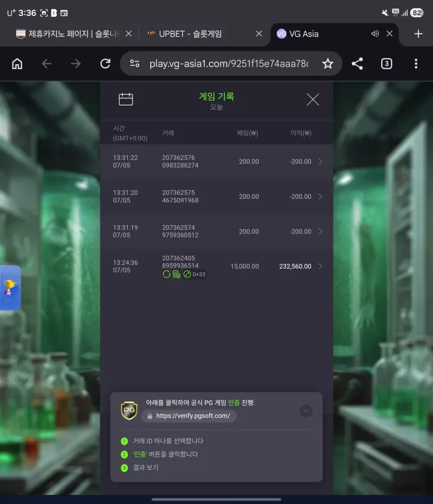This screenshot has width=433, height=504.
Task: Open the calendar date picker icon
Action: (x=126, y=99)
